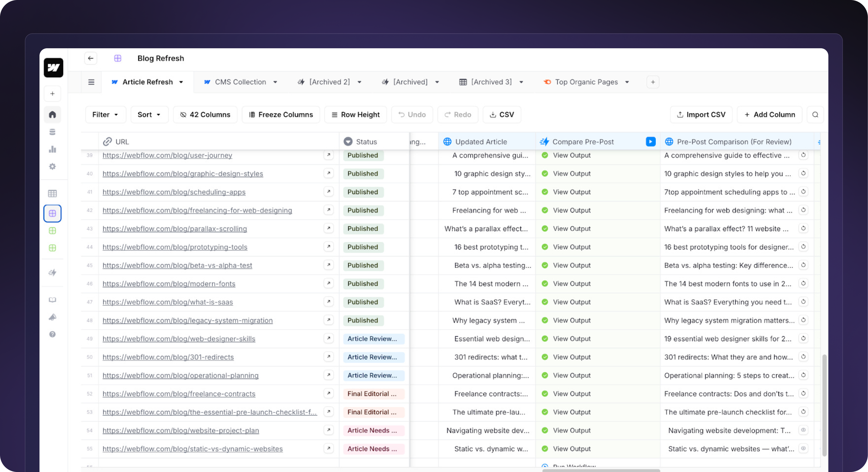Viewport: 868px width, 472px height.
Task: Open the webflow.com/blog/prototyping-tools link
Action: (x=175, y=247)
